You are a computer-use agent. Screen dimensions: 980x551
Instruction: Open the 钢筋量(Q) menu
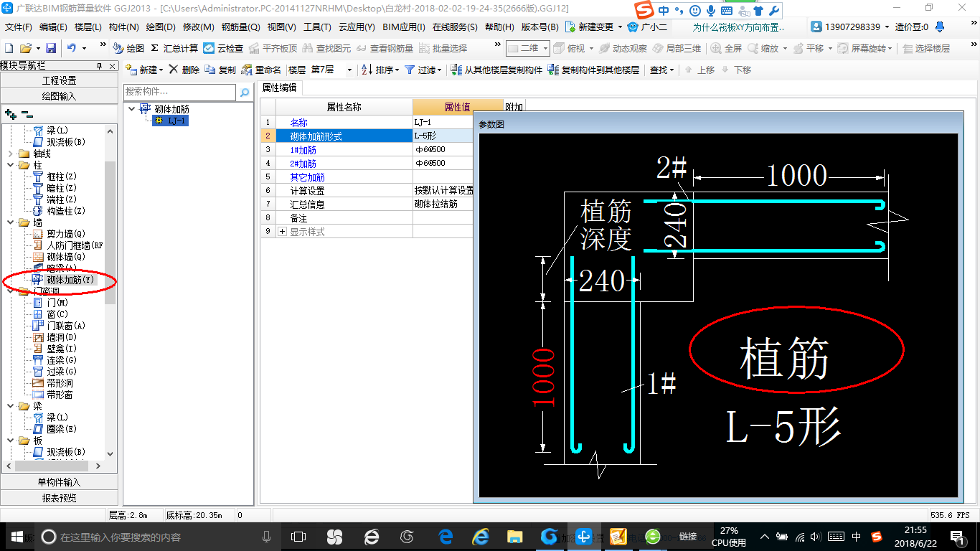[x=240, y=27]
